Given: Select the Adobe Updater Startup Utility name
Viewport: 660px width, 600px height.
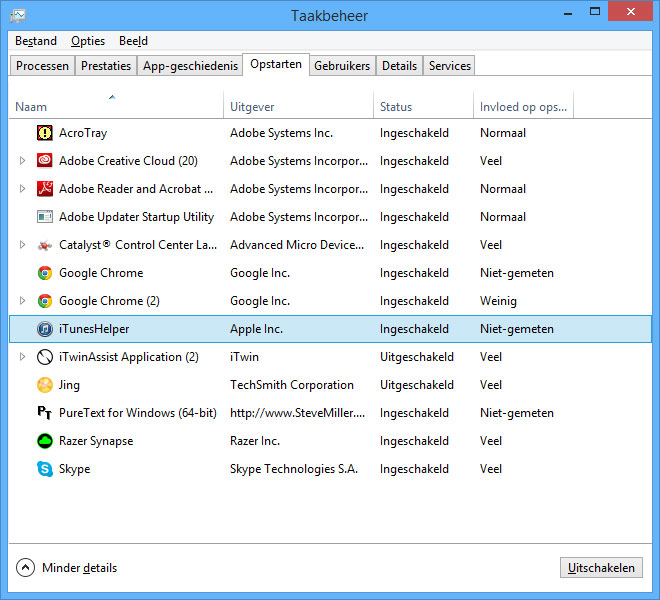Looking at the screenshot, I should 136,217.
